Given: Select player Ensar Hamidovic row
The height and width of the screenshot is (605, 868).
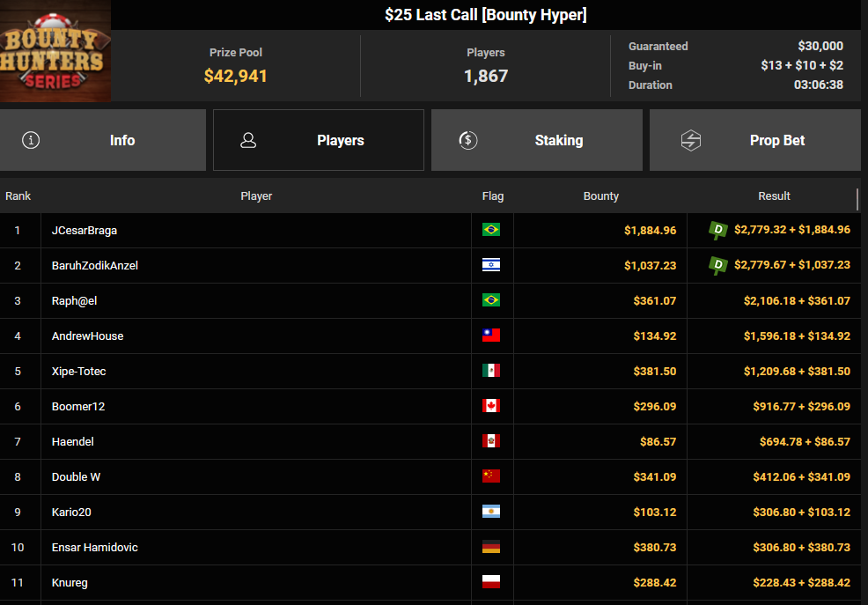Looking at the screenshot, I should (95, 547).
